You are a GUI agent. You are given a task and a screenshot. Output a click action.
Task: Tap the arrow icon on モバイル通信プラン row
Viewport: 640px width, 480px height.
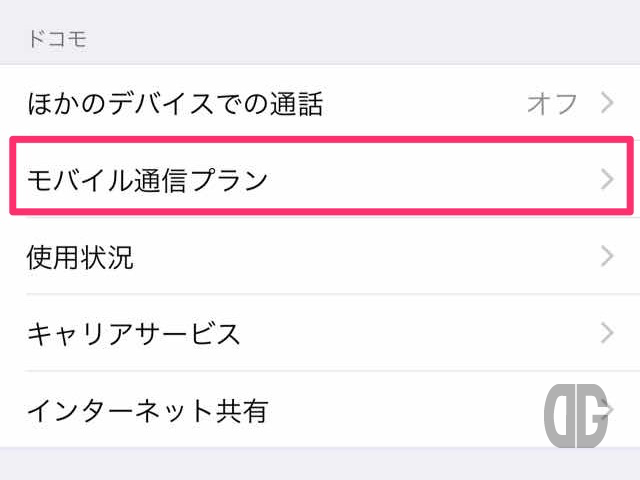click(607, 180)
